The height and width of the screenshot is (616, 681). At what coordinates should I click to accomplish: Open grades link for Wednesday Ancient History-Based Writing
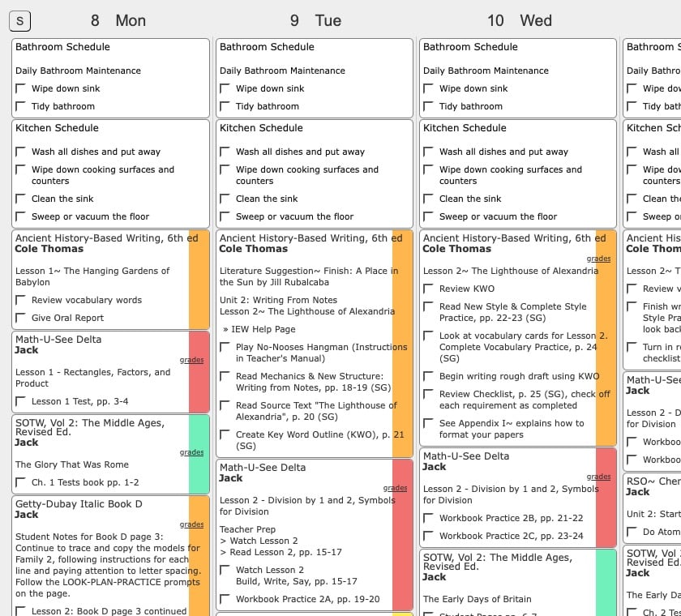point(598,259)
